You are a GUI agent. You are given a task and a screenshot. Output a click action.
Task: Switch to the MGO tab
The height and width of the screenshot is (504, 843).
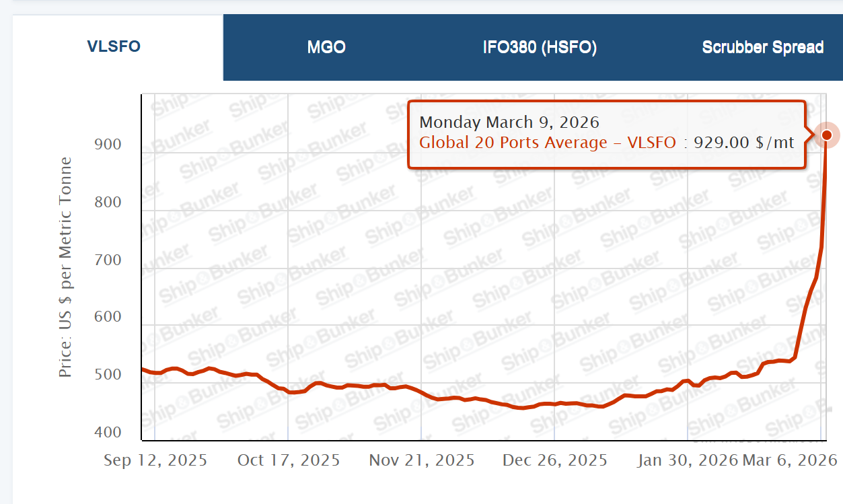click(326, 47)
